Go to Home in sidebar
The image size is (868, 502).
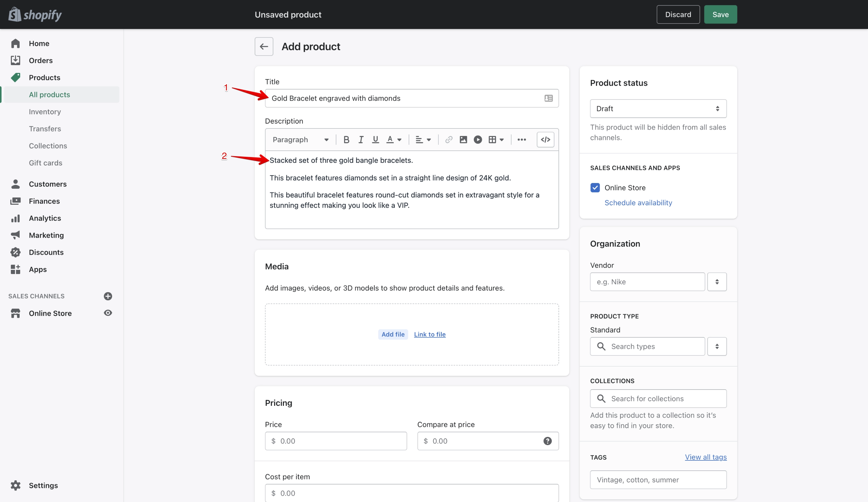(39, 43)
